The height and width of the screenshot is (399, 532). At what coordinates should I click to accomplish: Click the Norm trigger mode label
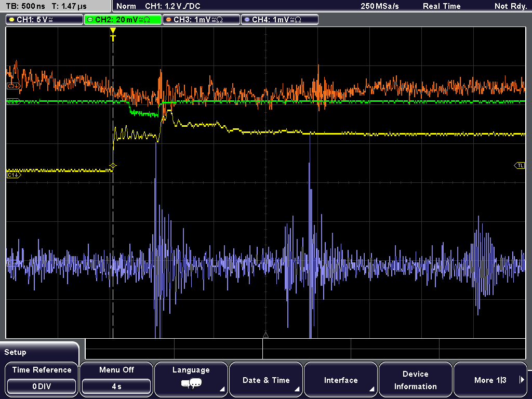126,6
